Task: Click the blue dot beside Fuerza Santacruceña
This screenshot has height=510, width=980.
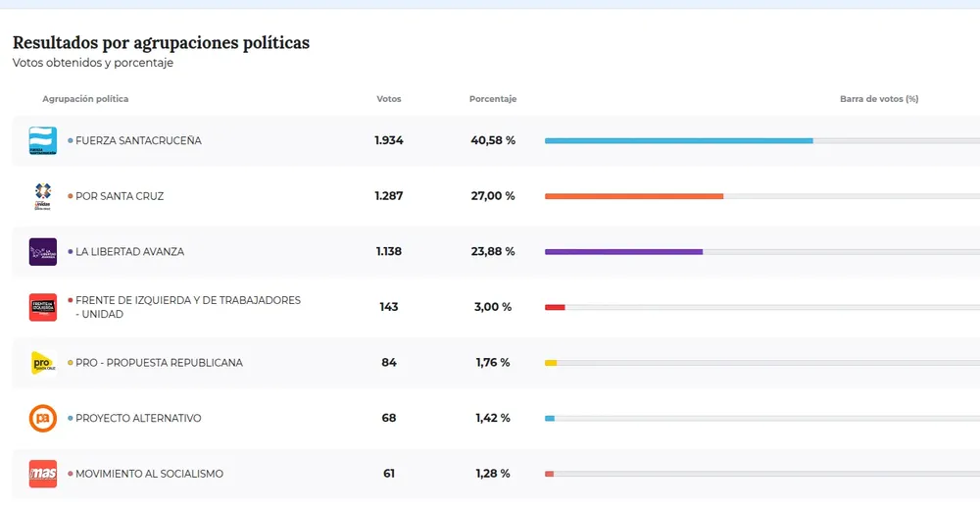Action: [x=71, y=141]
